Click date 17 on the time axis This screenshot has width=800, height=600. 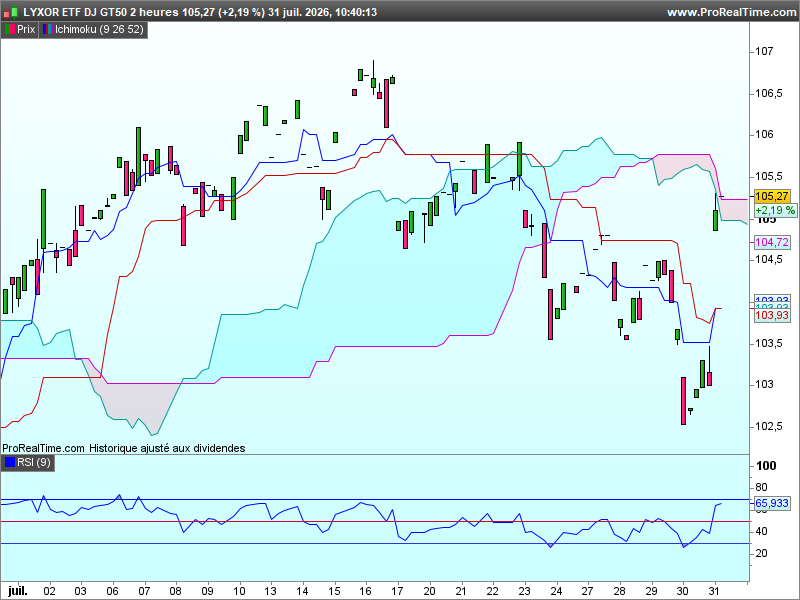(x=397, y=591)
